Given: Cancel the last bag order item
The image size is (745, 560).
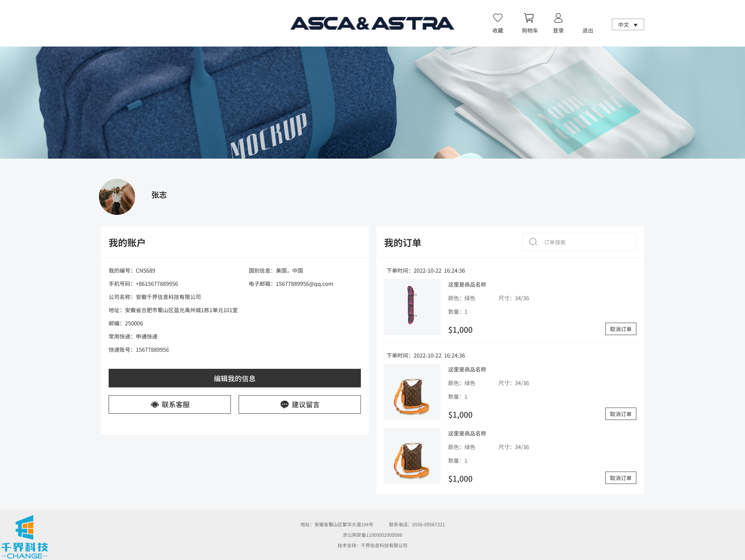Looking at the screenshot, I should [x=620, y=478].
